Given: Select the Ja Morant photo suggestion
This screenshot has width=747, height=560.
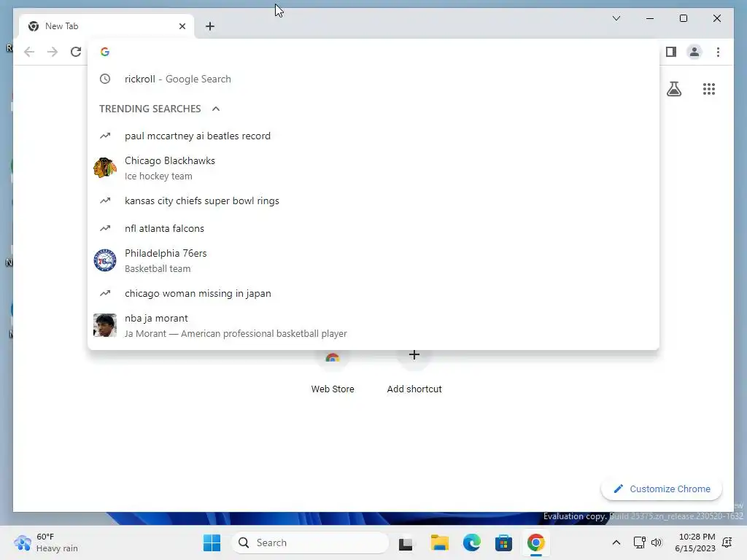Looking at the screenshot, I should (x=105, y=325).
